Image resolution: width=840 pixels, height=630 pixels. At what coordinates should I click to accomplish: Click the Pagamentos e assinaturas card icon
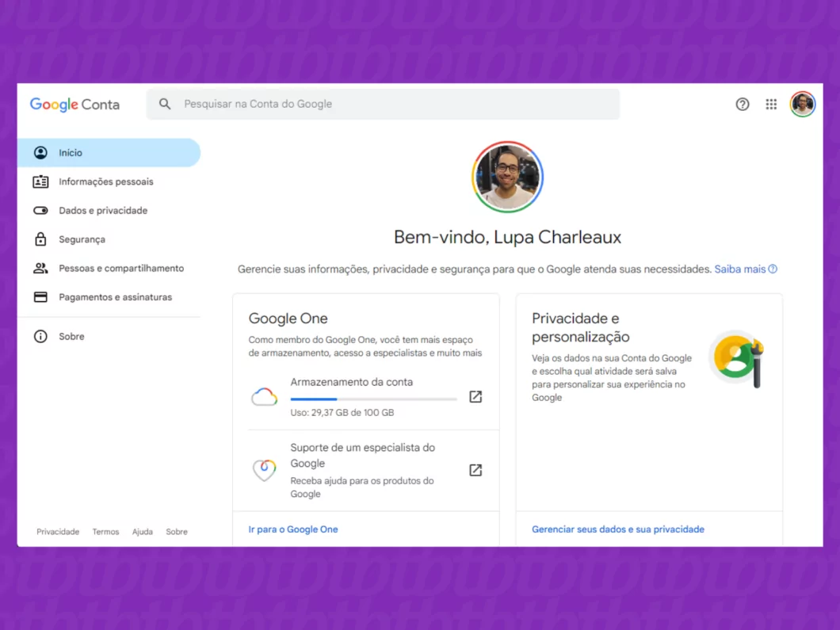[40, 297]
